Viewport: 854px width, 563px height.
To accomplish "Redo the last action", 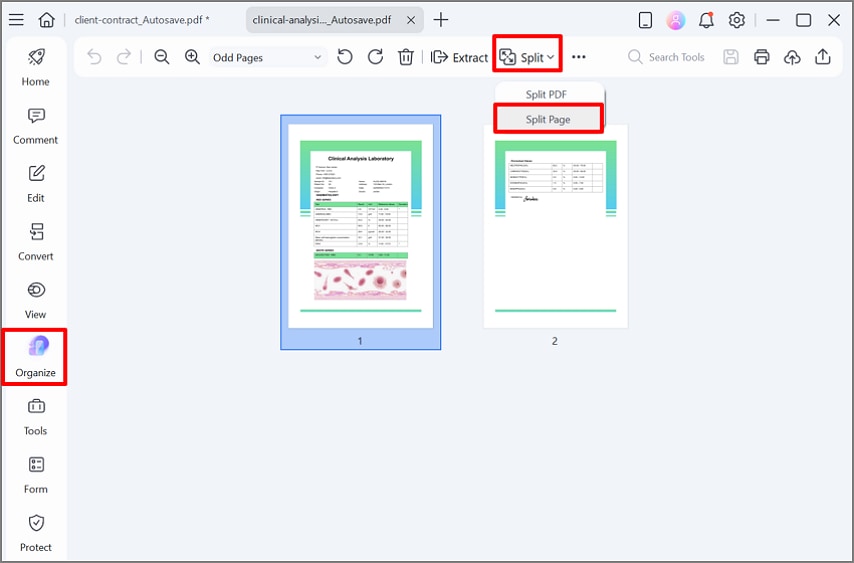I will (x=124, y=57).
